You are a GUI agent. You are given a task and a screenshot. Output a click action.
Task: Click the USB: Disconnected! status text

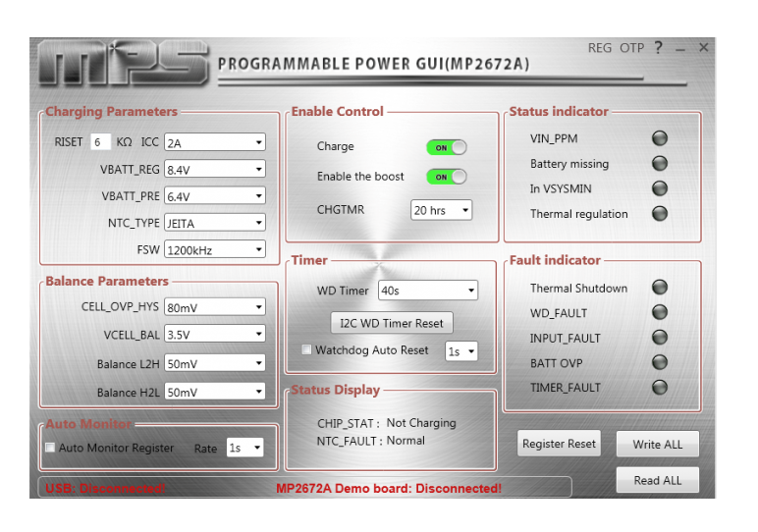(105, 489)
